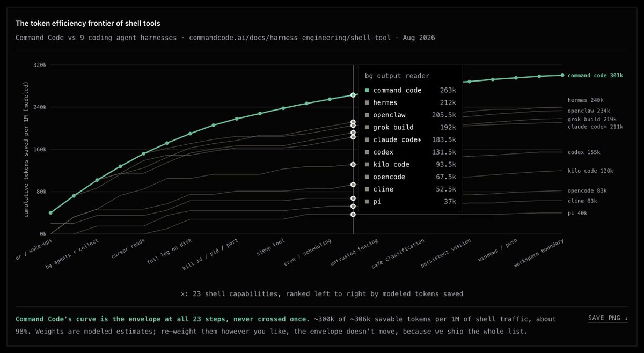The image size is (644, 353).
Task: Click the final command code point near 301k label
Action: pyautogui.click(x=562, y=75)
